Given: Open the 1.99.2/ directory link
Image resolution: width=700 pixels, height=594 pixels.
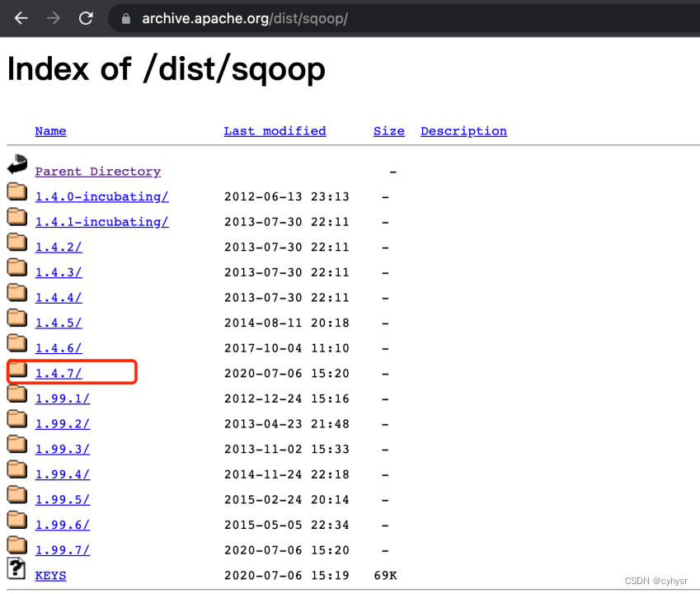Looking at the screenshot, I should [x=63, y=424].
